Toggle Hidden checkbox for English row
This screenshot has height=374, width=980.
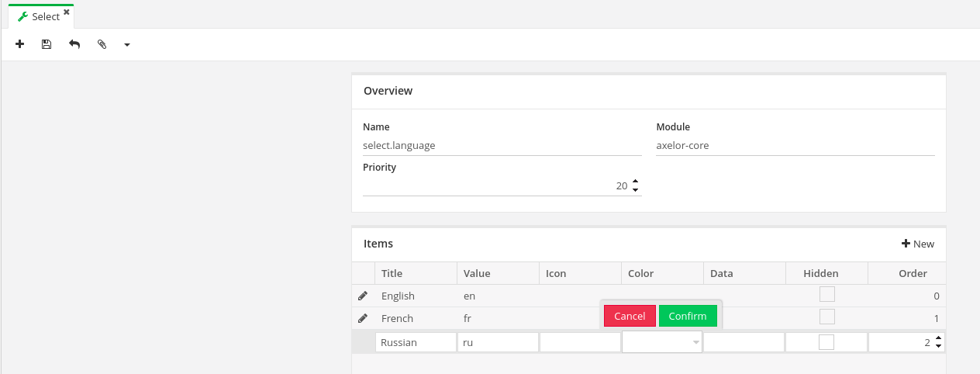[827, 294]
